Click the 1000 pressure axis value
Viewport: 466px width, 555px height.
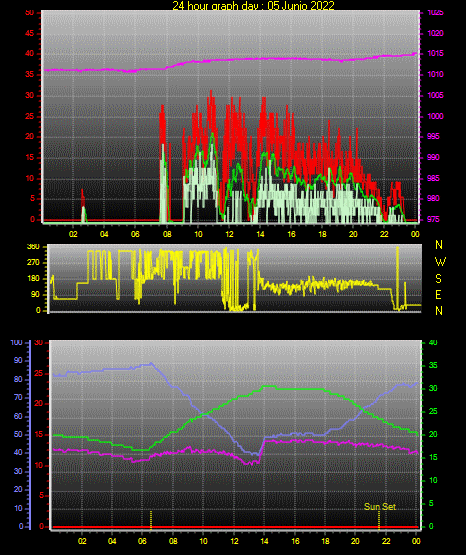click(435, 116)
